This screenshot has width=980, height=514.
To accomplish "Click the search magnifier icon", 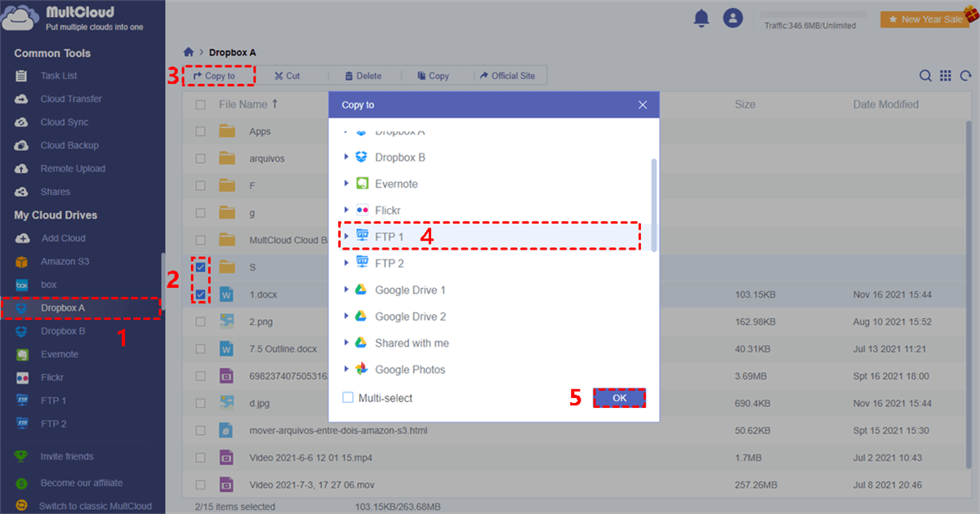I will pos(925,76).
